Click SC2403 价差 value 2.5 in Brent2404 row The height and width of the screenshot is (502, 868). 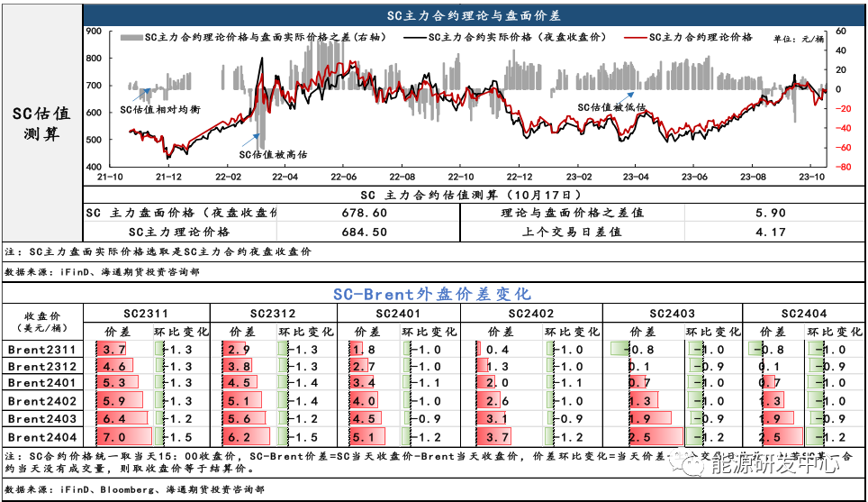(640, 437)
